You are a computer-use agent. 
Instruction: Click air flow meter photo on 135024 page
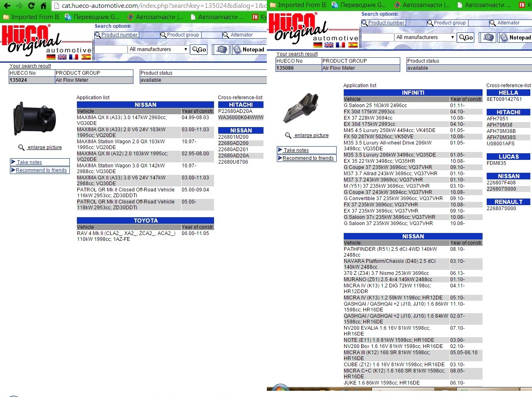point(34,119)
